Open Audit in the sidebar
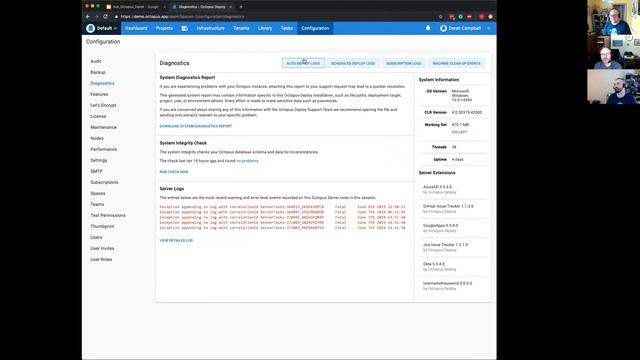 96,61
